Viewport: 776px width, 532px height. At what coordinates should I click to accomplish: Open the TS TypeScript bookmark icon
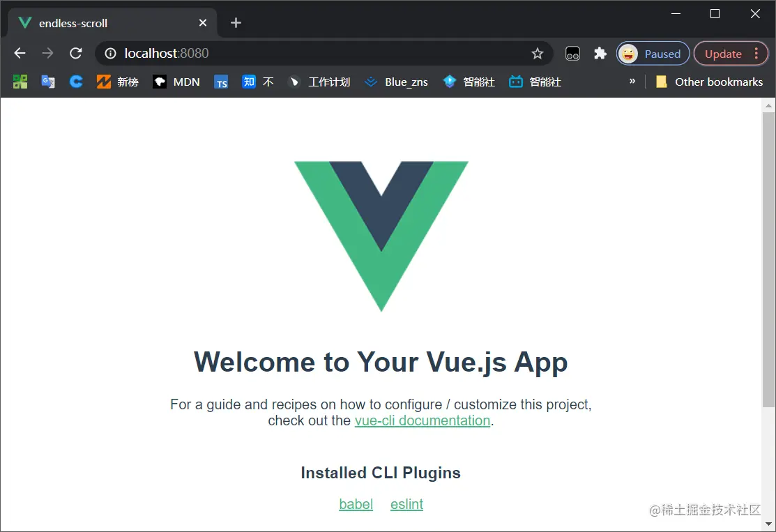[x=221, y=82]
